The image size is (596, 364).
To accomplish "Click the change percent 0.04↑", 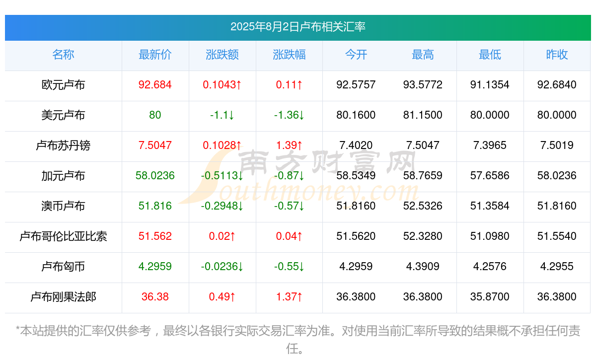I will click(289, 236).
